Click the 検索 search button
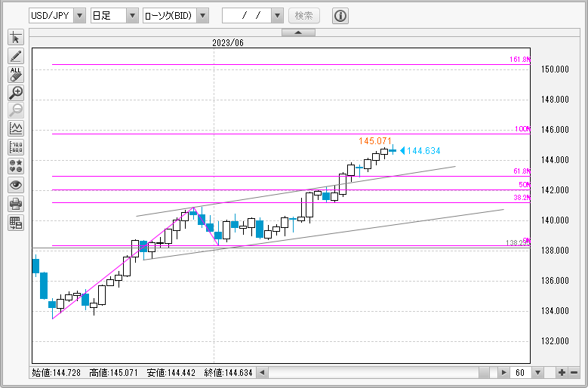 304,16
